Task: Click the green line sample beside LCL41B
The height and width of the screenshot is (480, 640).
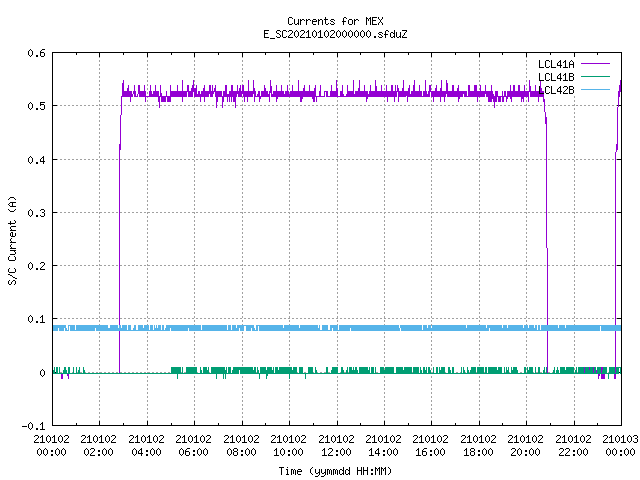Action: click(x=596, y=76)
